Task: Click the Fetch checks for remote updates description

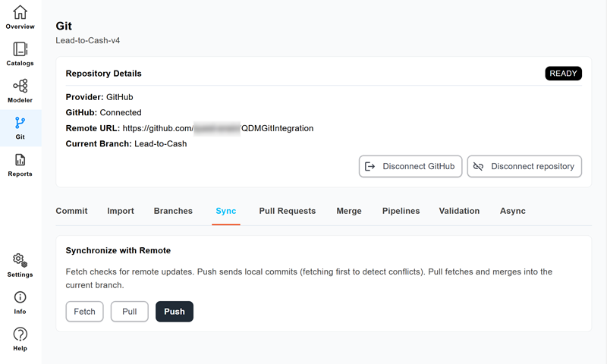Action: 309,278
